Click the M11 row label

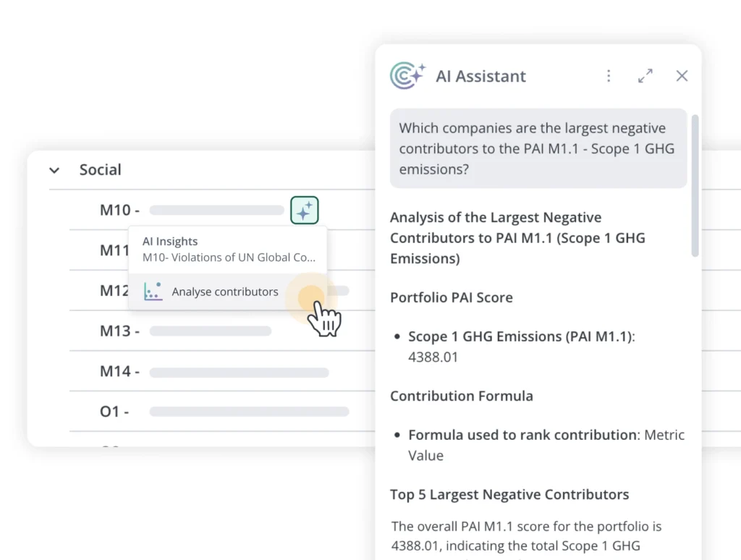(114, 251)
